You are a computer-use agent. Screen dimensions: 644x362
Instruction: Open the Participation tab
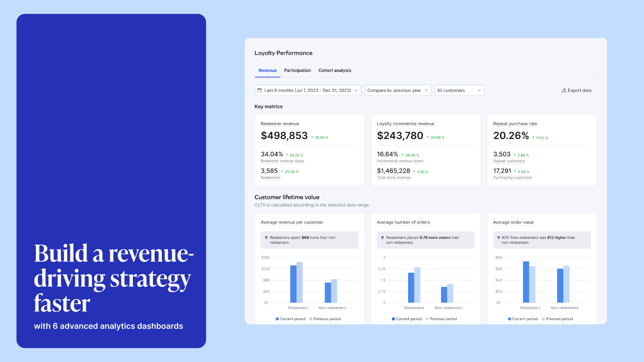click(297, 70)
